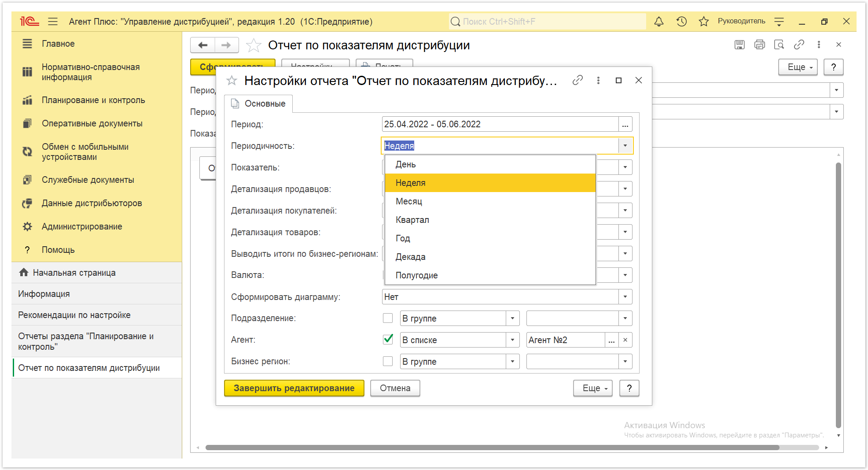Open help with dialog question mark button
868x470 pixels.
click(629, 388)
